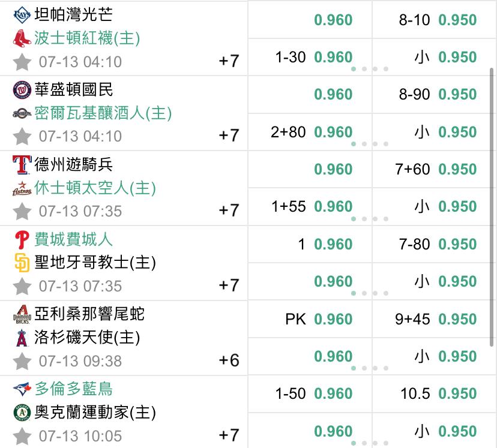Click the page dots under 波士頓紅襪 odds
This screenshot has height=448, width=497.
coord(370,69)
